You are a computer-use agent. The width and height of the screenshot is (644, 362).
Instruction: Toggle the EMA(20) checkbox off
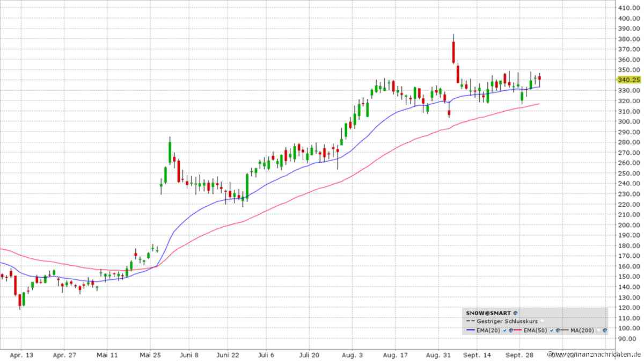(x=504, y=330)
